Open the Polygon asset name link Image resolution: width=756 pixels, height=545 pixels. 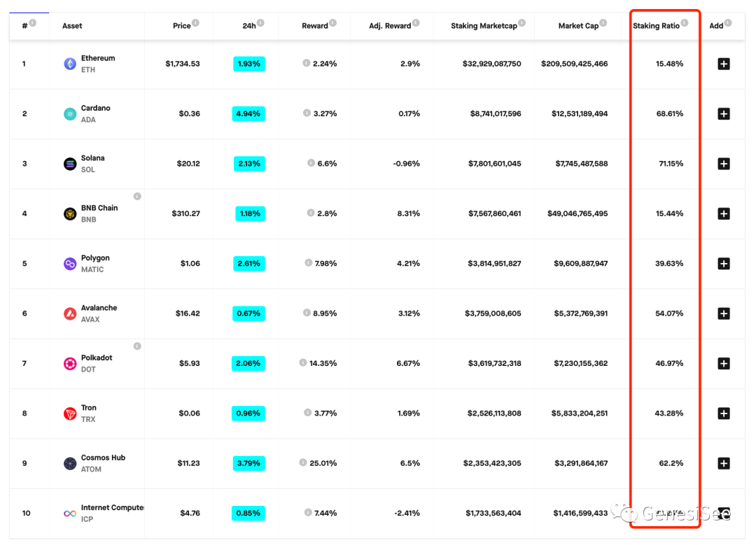(95, 257)
